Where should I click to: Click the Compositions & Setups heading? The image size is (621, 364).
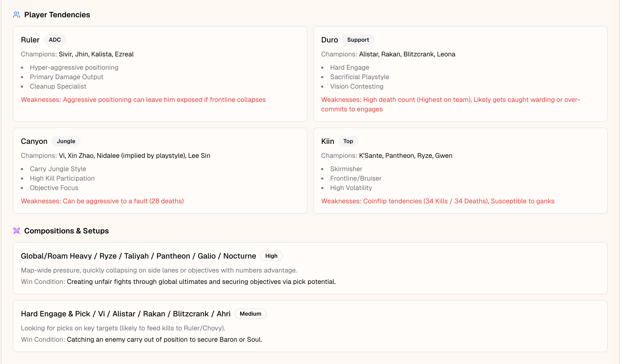coord(66,231)
